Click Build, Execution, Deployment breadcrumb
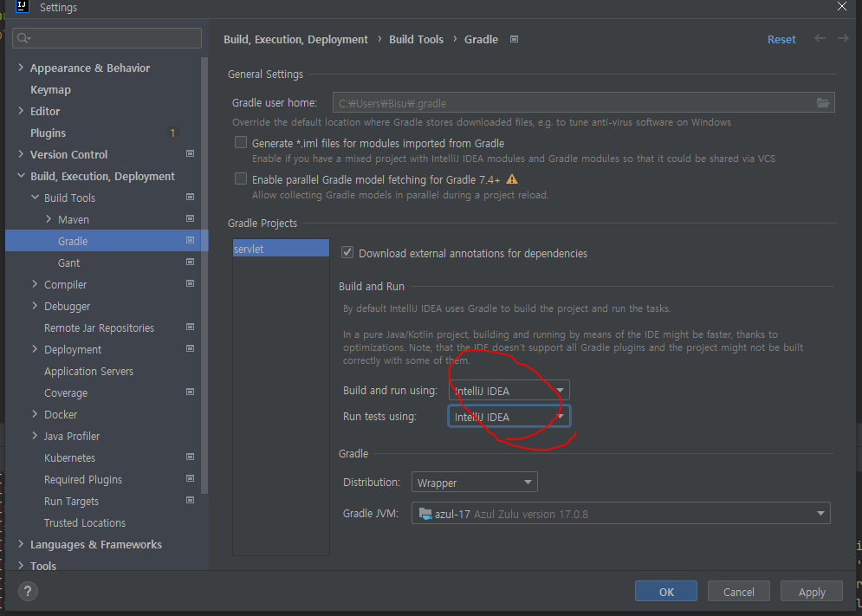The height and width of the screenshot is (616, 862). click(x=295, y=40)
